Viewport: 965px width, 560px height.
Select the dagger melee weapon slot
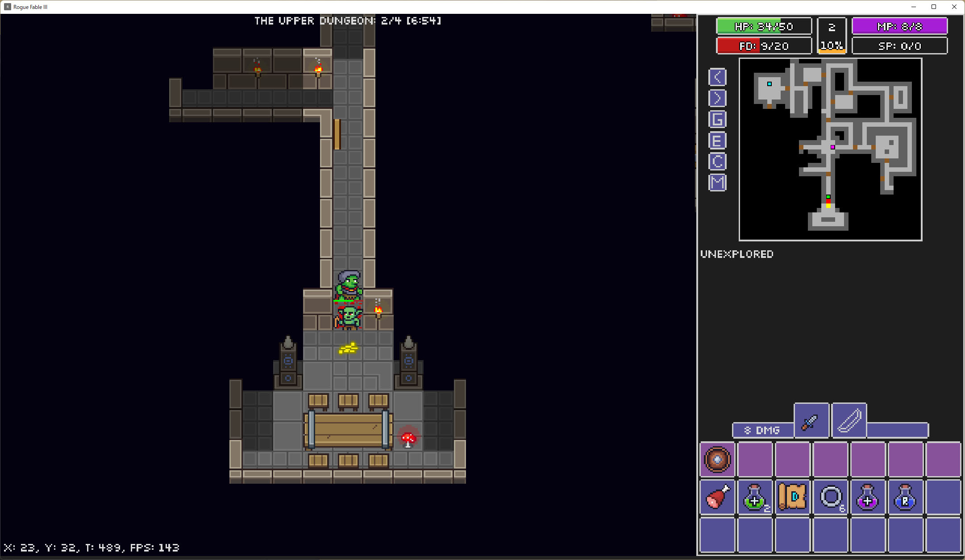[x=811, y=421]
